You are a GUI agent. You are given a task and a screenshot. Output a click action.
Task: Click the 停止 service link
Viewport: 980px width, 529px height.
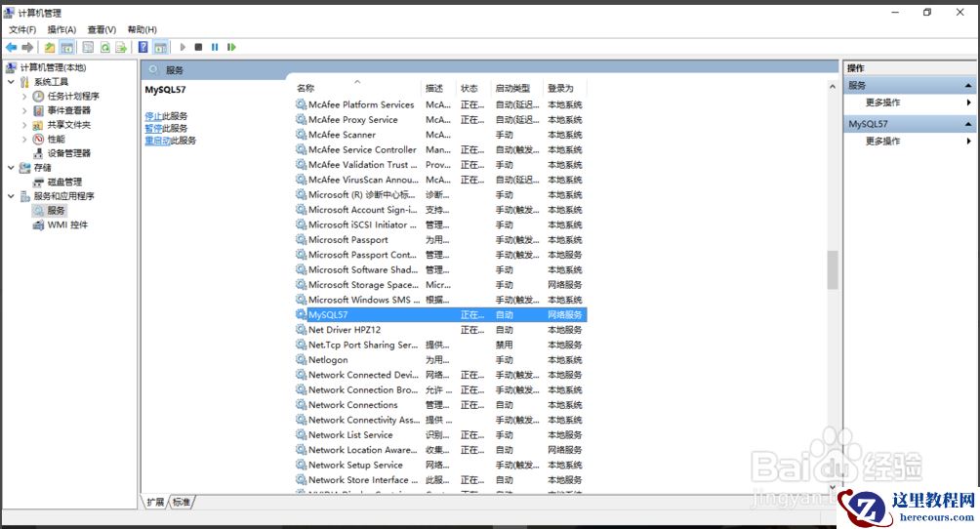[153, 116]
